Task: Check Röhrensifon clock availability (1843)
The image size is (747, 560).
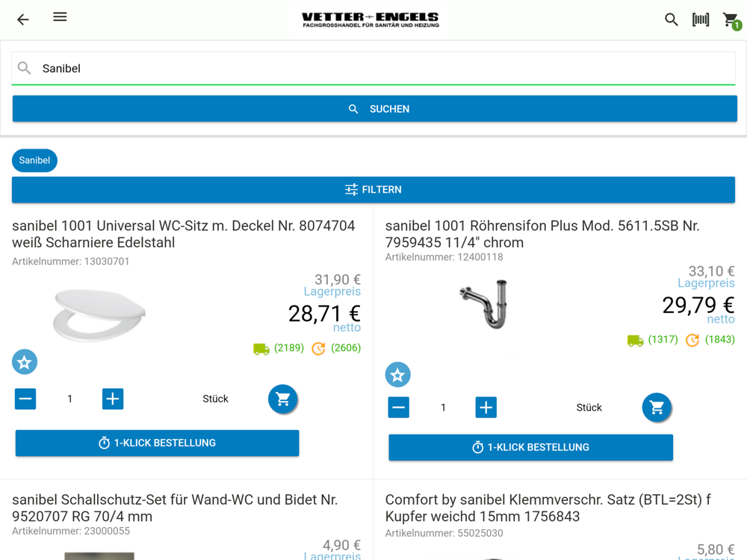Action: pos(710,340)
